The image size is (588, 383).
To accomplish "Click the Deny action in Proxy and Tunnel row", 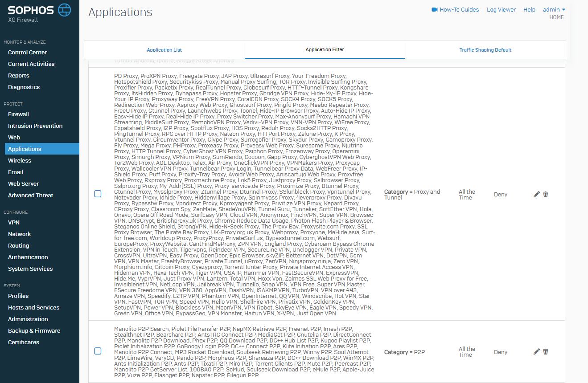I will click(501, 195).
